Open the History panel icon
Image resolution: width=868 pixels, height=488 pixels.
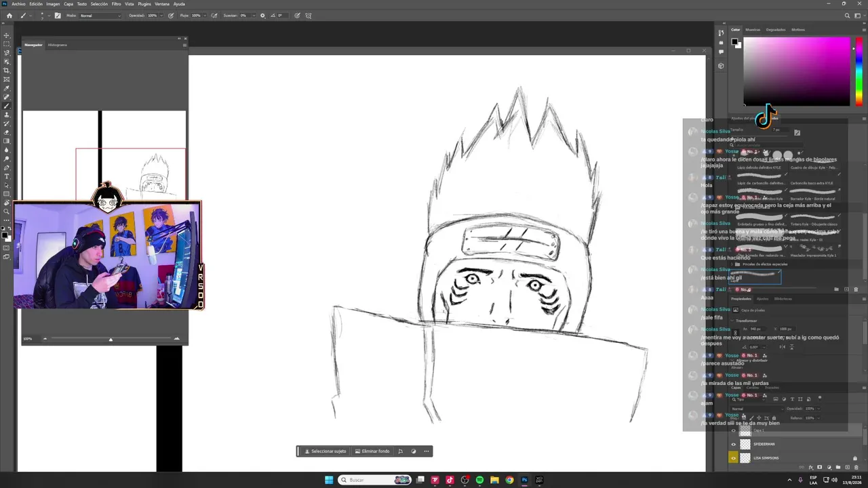(x=721, y=33)
